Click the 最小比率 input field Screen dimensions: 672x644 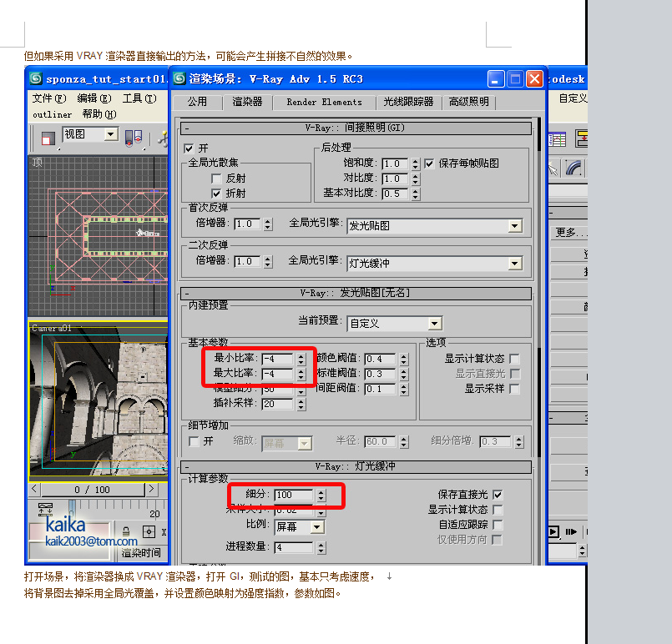[278, 359]
